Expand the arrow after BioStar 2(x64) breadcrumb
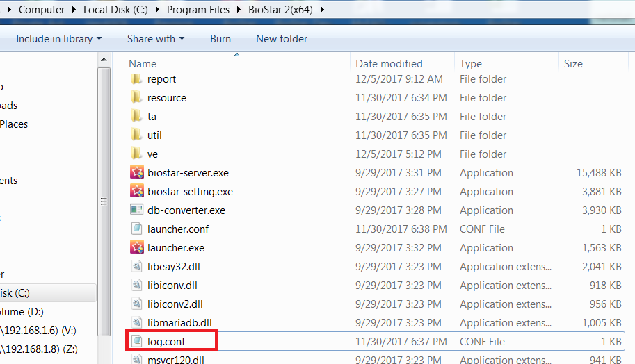The image size is (635, 364). (322, 9)
